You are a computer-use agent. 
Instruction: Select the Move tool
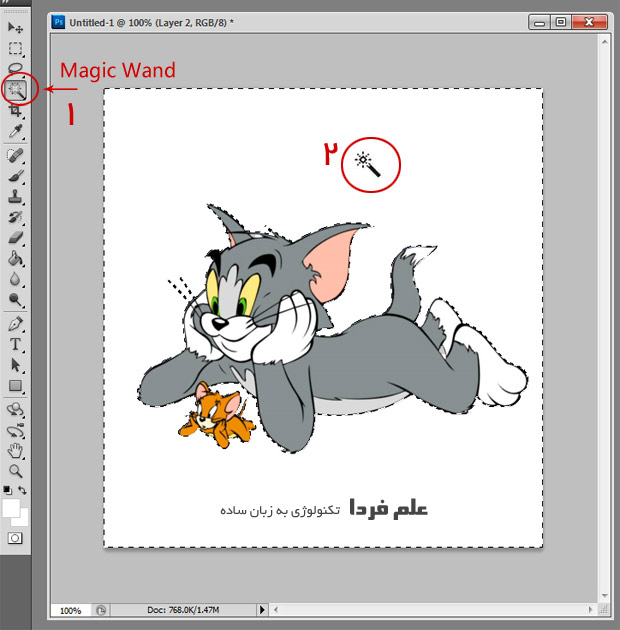point(16,27)
